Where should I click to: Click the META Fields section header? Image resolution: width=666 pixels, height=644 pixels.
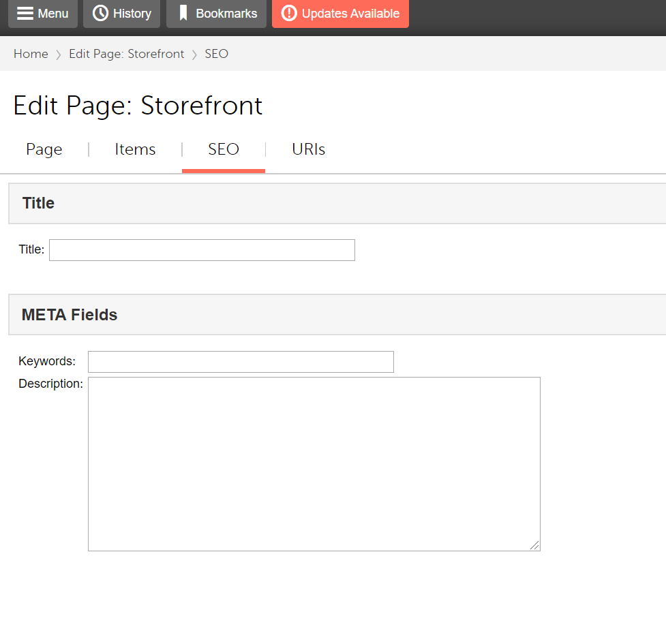[70, 315]
